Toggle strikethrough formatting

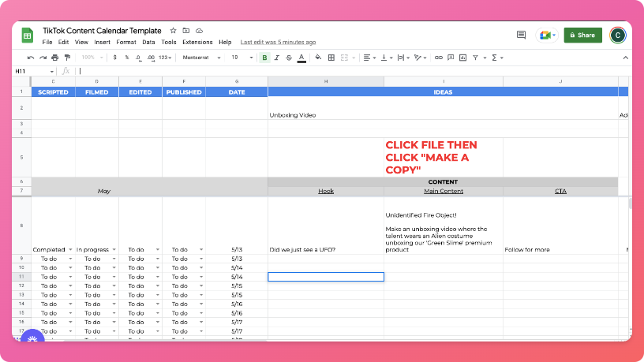[289, 58]
